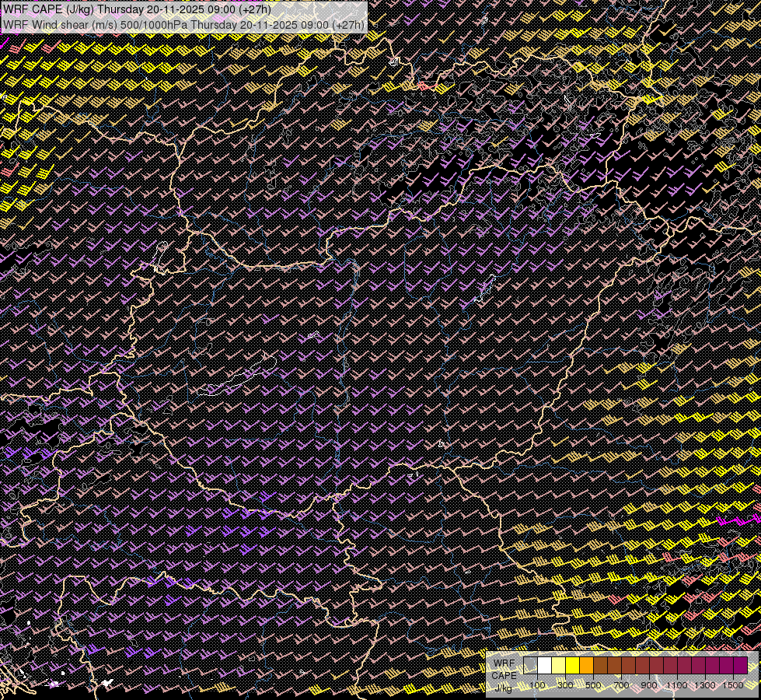The width and height of the screenshot is (761, 700).
Task: Click the legend value 900
Action: 649,685
